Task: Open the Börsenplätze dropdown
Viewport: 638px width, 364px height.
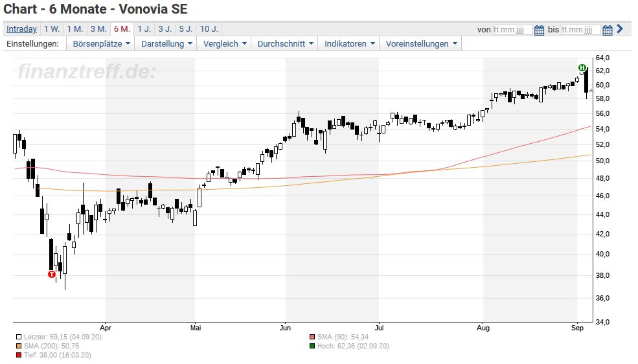Action: [x=101, y=44]
